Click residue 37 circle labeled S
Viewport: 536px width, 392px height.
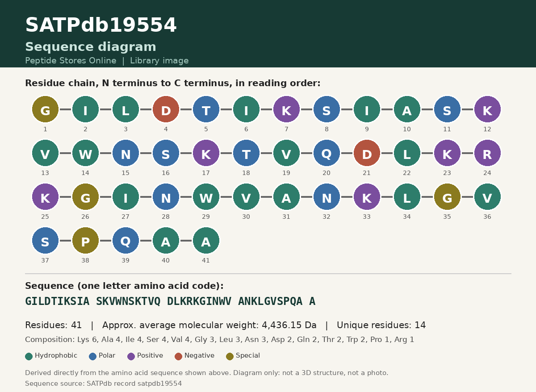pos(45,241)
